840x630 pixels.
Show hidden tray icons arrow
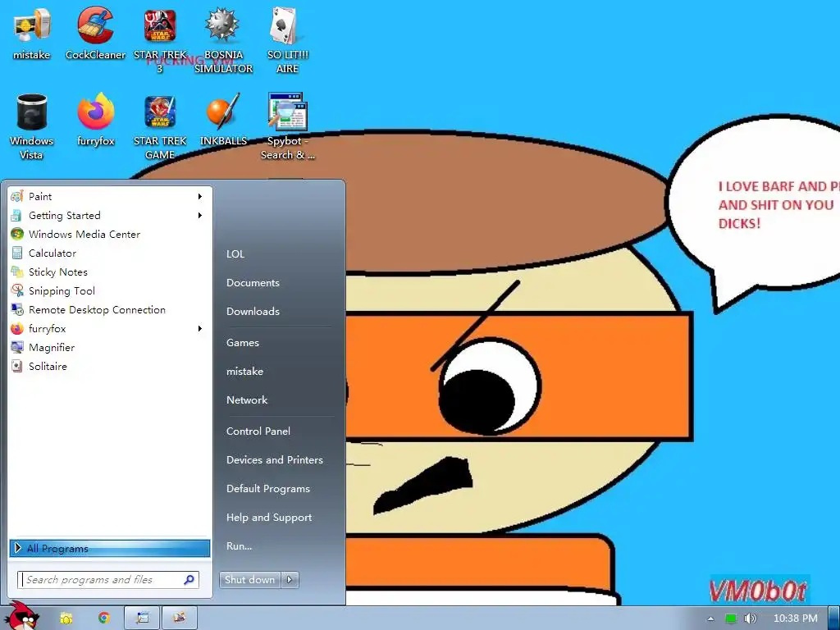pyautogui.click(x=710, y=619)
